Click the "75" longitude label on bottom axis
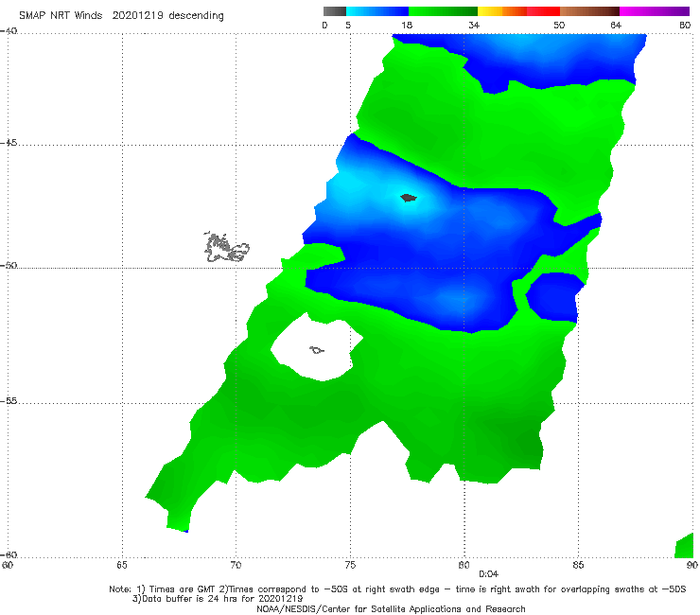Screen dimensions: 700x615 click(350, 566)
